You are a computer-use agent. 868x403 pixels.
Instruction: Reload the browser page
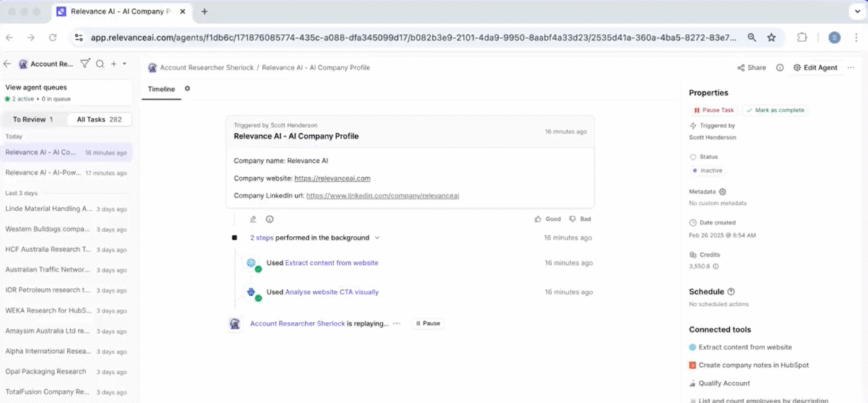53,38
